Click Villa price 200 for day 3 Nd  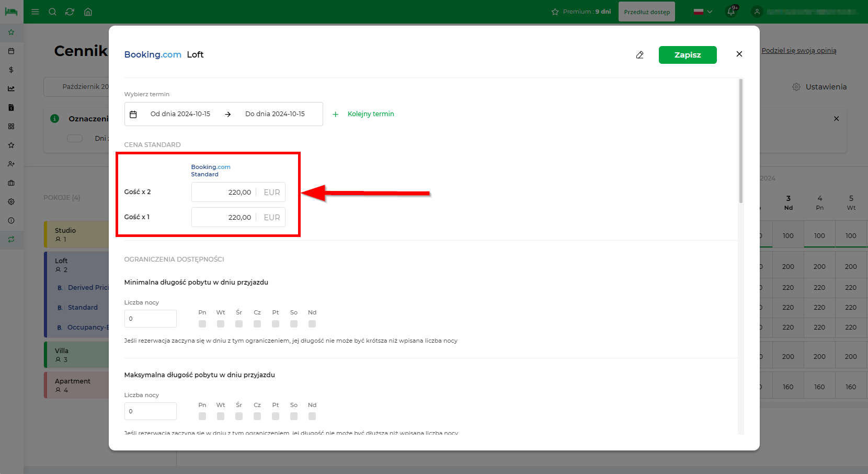coord(788,357)
